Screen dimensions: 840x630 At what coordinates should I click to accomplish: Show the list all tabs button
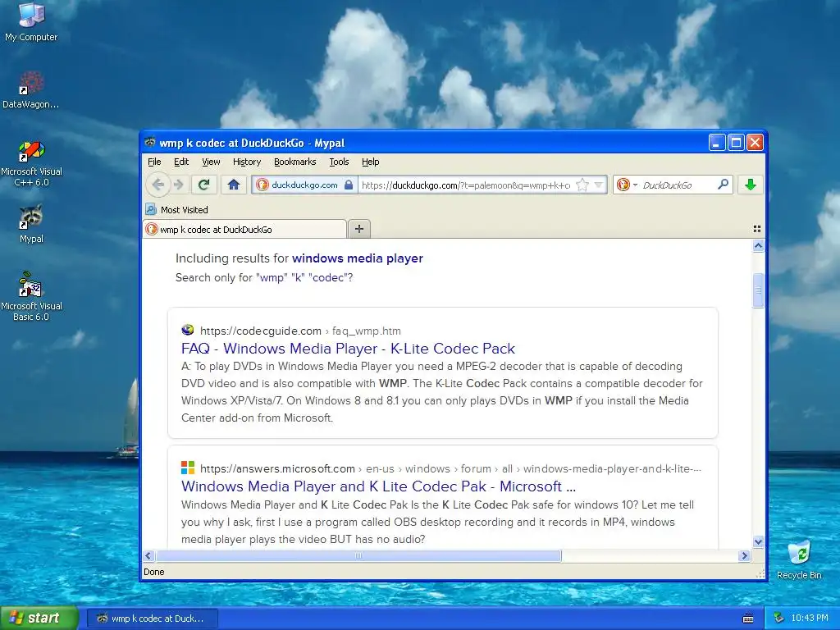point(757,229)
